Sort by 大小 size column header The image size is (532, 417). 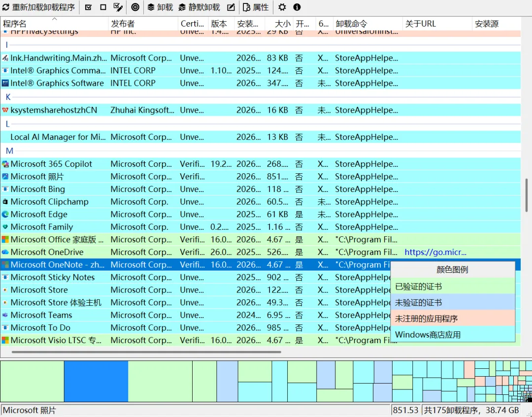tap(279, 24)
